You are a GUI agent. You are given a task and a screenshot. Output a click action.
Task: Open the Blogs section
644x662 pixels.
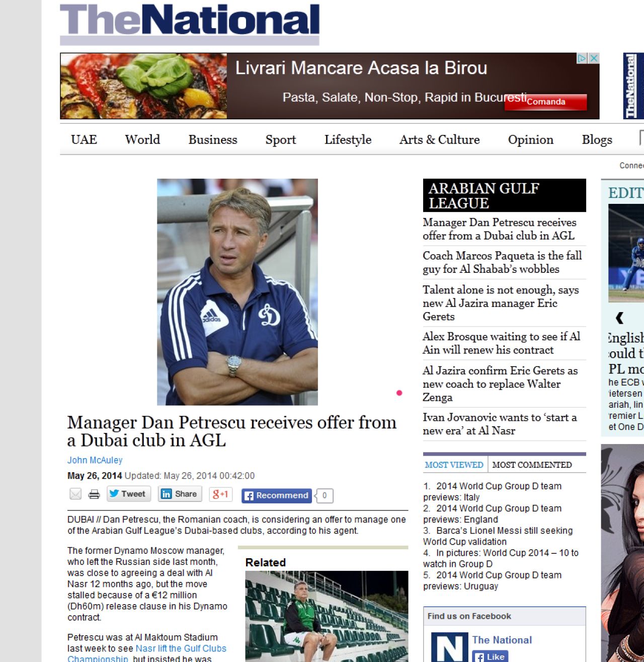[x=597, y=140]
